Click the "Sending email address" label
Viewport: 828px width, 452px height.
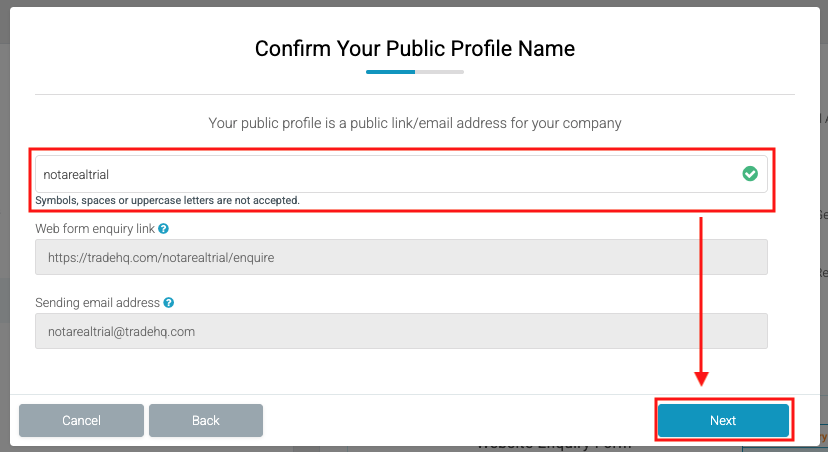[96, 302]
